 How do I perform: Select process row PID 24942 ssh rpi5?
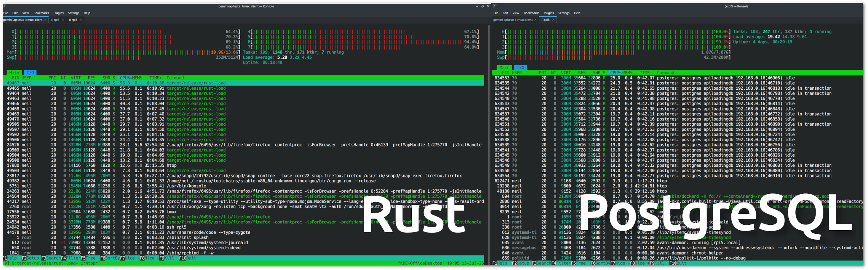pyautogui.click(x=243, y=227)
